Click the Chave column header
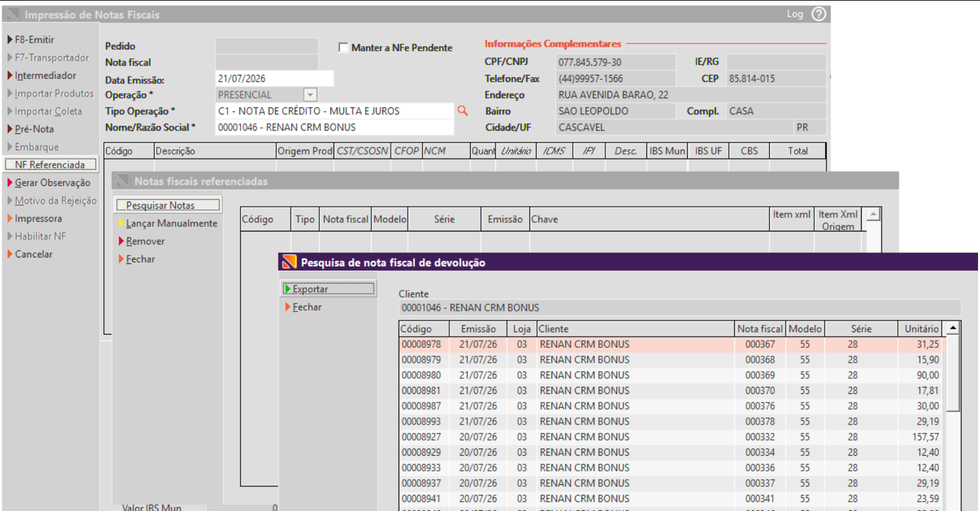980x511 pixels. [649, 220]
